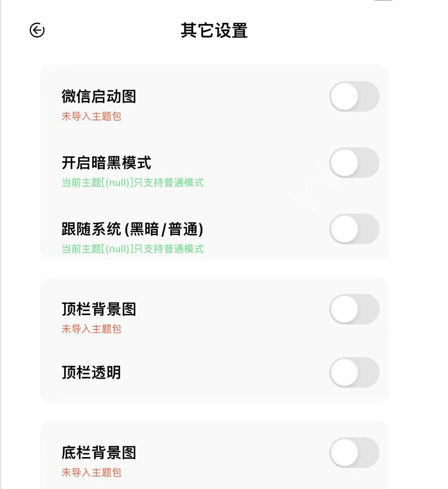448x489 pixels.
Task: Enable the 顶栏背景图 switch
Action: click(354, 309)
